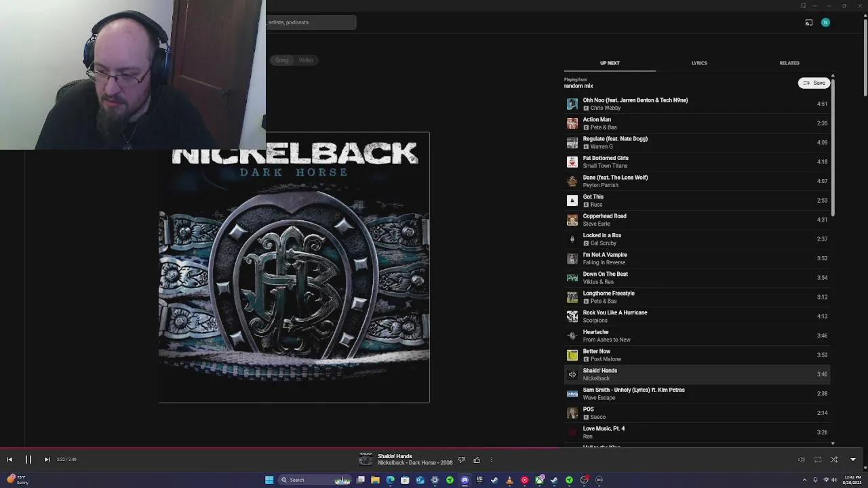Open VLC media player from the taskbar
The height and width of the screenshot is (488, 868).
click(x=509, y=480)
